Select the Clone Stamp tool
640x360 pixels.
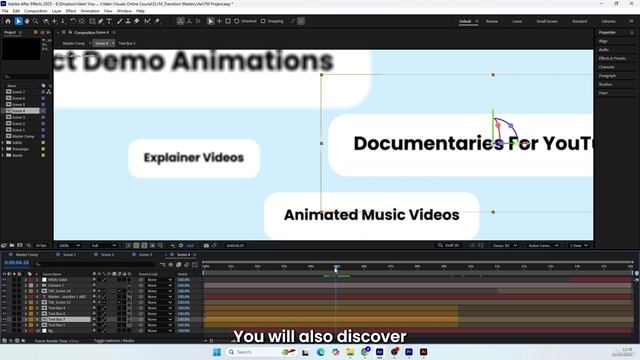click(128, 21)
